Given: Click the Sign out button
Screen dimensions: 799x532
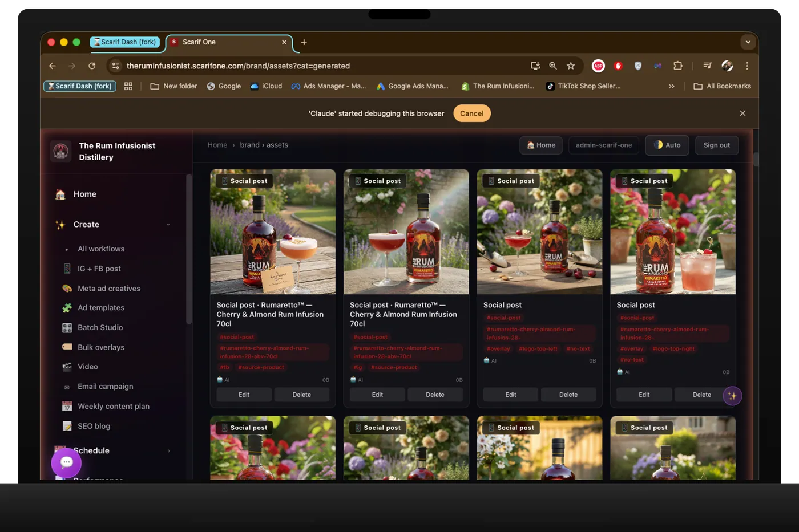Looking at the screenshot, I should pos(717,145).
